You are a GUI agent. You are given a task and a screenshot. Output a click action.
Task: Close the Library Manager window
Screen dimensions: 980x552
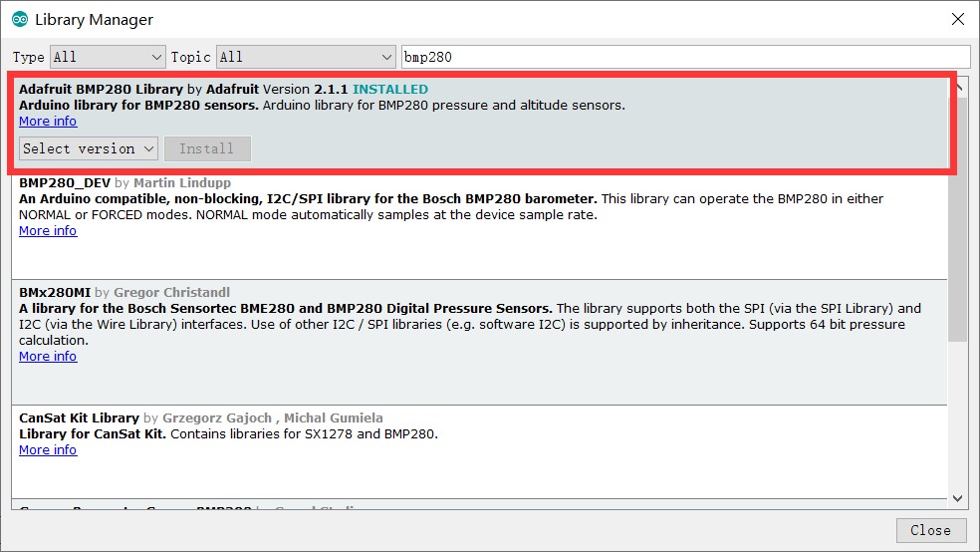[957, 19]
